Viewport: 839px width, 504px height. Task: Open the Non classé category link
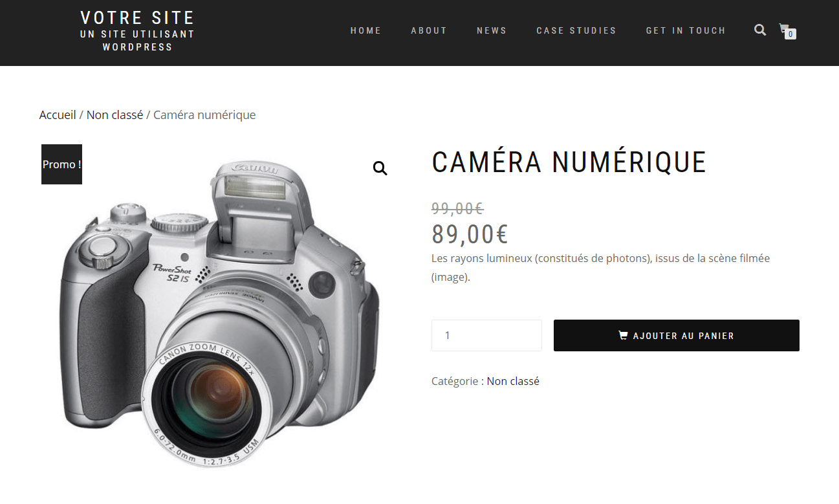pos(513,382)
